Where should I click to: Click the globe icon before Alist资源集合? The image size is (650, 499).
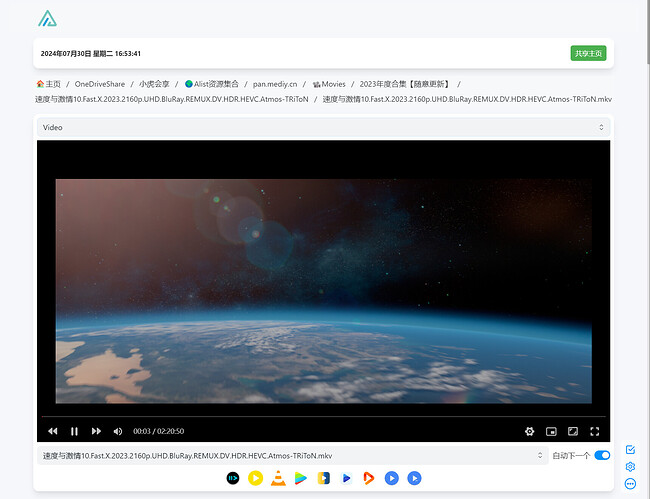pyautogui.click(x=189, y=84)
